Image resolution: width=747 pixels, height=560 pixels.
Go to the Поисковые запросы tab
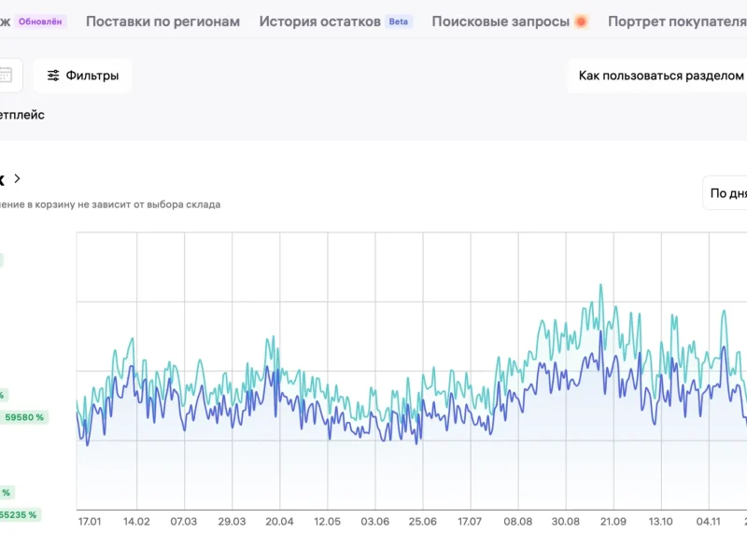(500, 21)
